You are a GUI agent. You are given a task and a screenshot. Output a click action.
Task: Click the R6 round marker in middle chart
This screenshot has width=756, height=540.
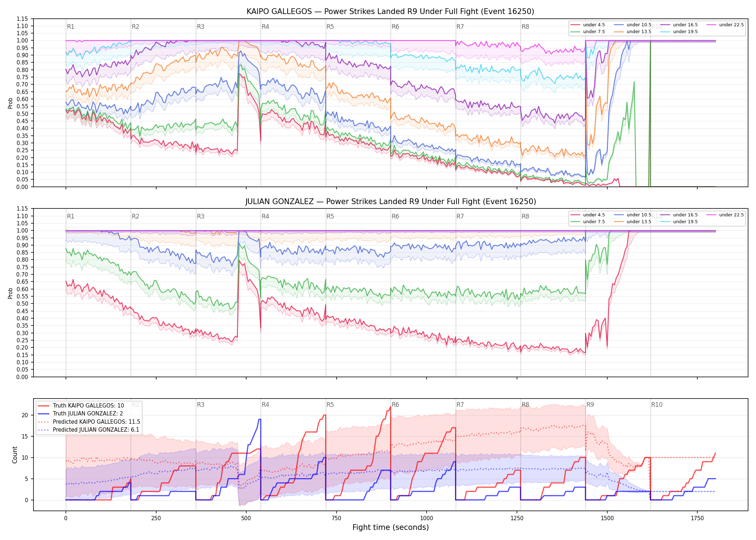click(x=395, y=216)
